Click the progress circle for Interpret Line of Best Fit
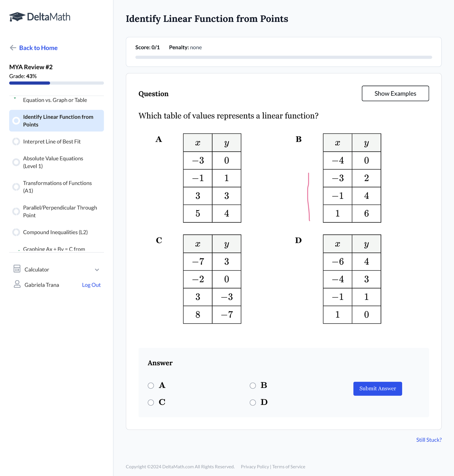 [16, 141]
